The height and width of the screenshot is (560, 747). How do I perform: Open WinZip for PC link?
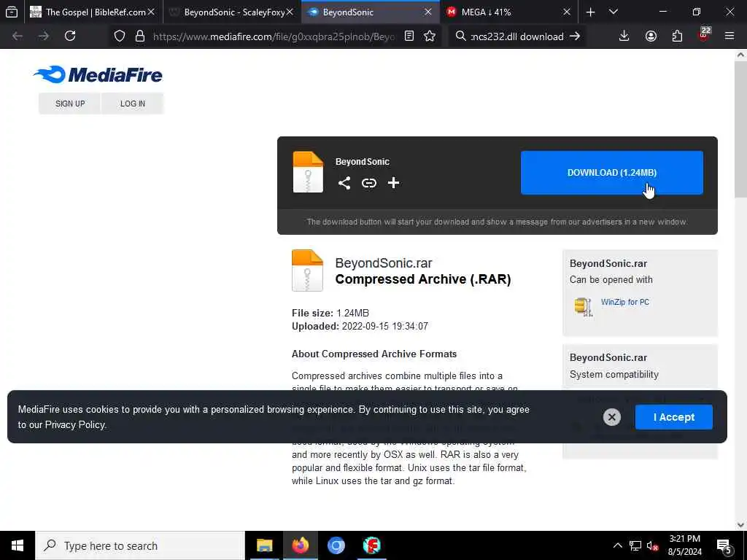[624, 302]
